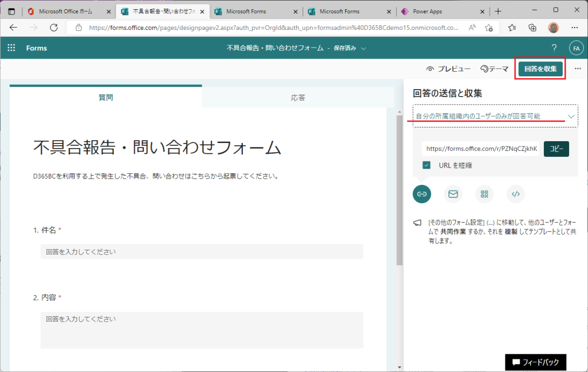Expand the form title 保存済み chevron
588x372 pixels.
[363, 49]
